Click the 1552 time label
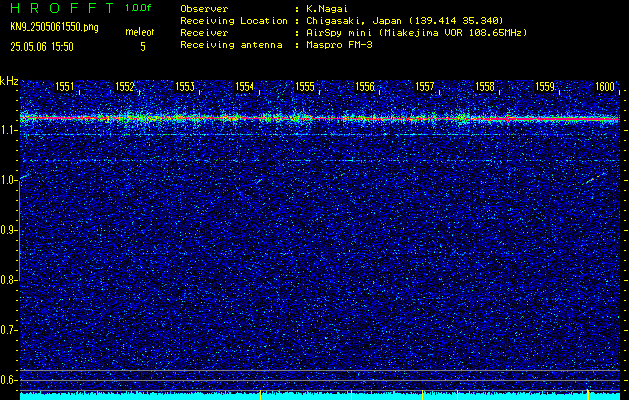 click(x=124, y=86)
